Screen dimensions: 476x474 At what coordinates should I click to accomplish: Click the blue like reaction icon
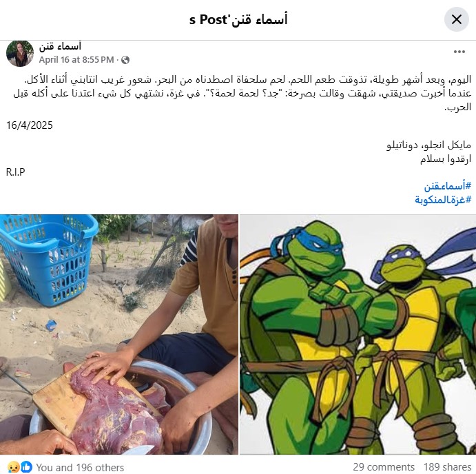point(26,467)
